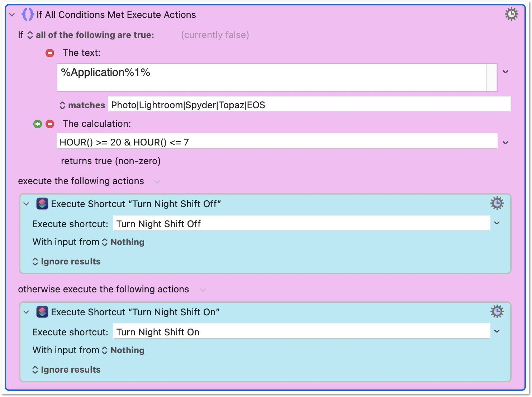Click 'returns true (non-zero)' text
532x397 pixels.
(111, 161)
